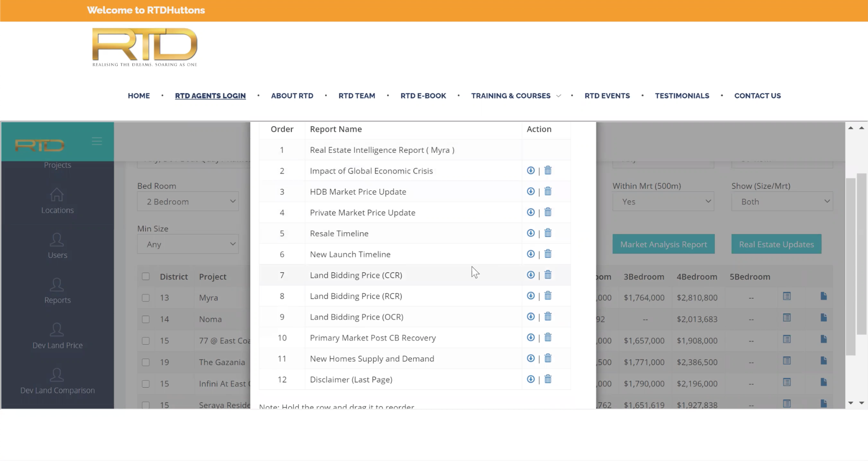Open ABOUT RTD page
Screen dimensions: 868x461
point(292,95)
